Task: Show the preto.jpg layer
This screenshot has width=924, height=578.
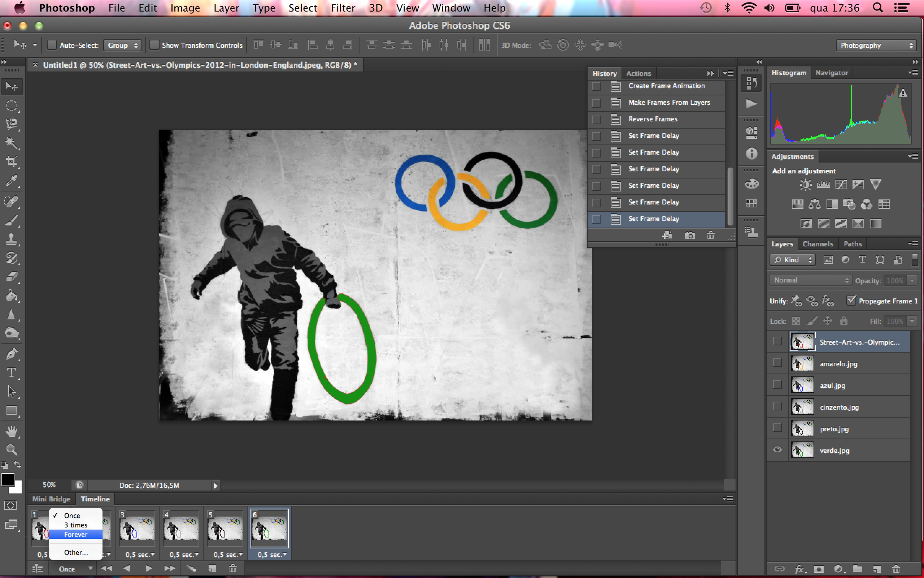Action: tap(777, 428)
